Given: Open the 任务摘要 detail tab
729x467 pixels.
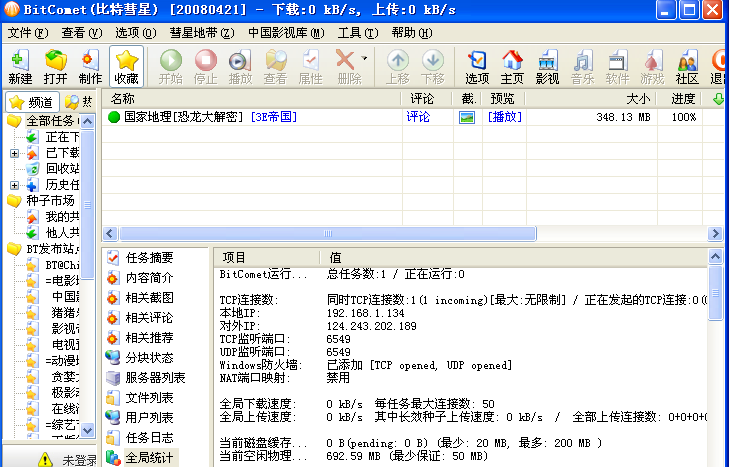Looking at the screenshot, I should coord(142,258).
